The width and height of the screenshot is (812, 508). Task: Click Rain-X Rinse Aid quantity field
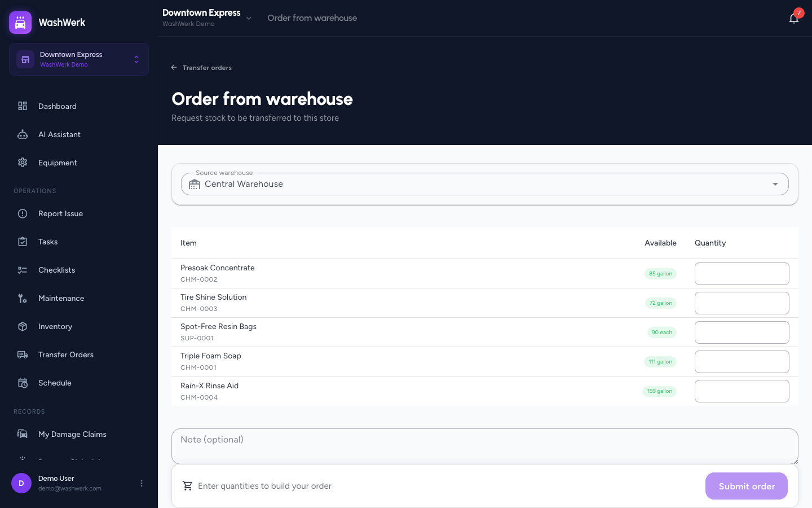742,391
